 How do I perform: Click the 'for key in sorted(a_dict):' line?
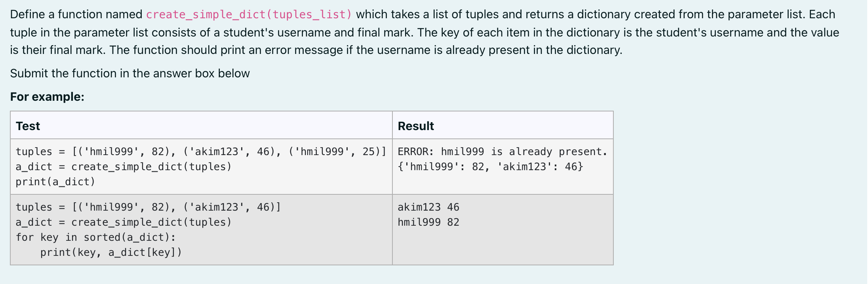point(96,237)
